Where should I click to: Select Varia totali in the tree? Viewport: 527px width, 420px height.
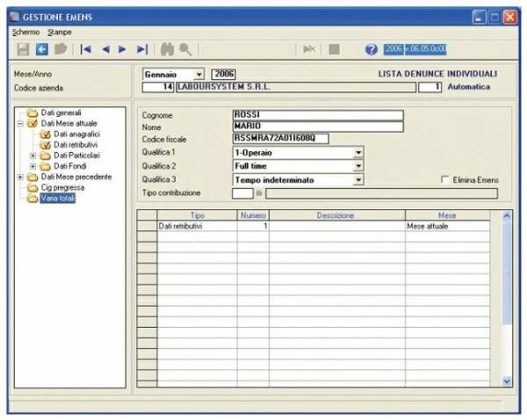pos(58,199)
